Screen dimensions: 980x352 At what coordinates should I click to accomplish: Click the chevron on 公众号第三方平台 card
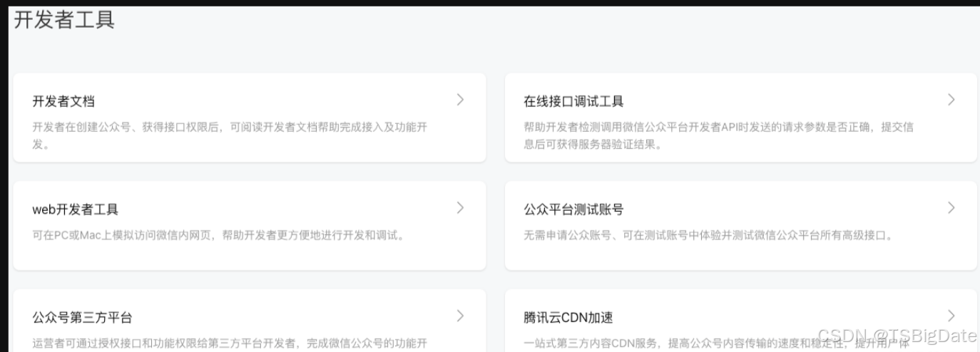(460, 316)
